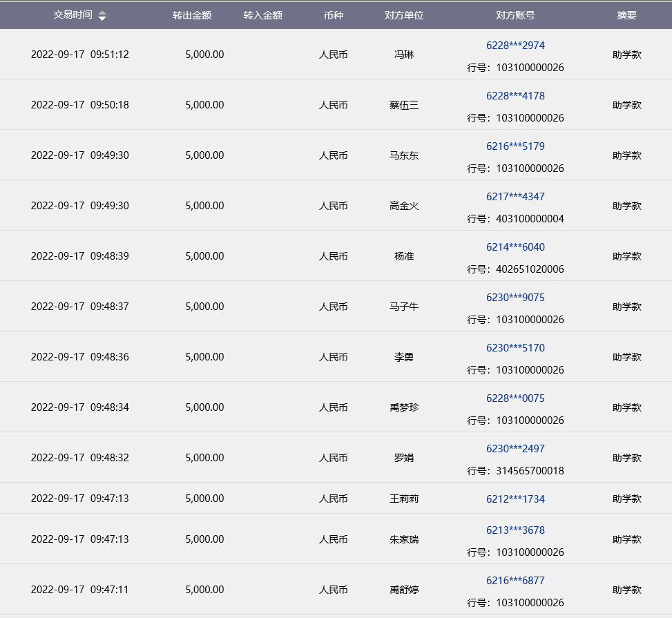Screen dimensions: 672x618
Task: Select the 对方账号 column header
Action: point(515,15)
